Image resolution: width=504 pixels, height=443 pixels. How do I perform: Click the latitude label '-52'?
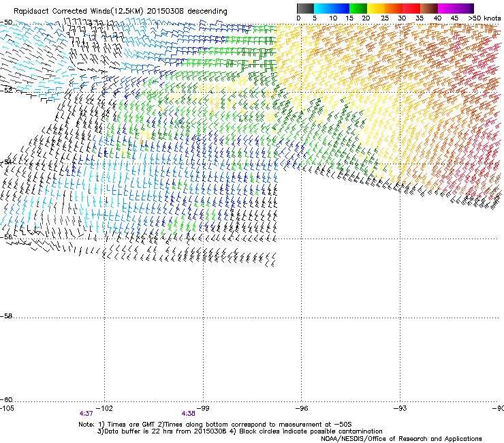point(6,91)
